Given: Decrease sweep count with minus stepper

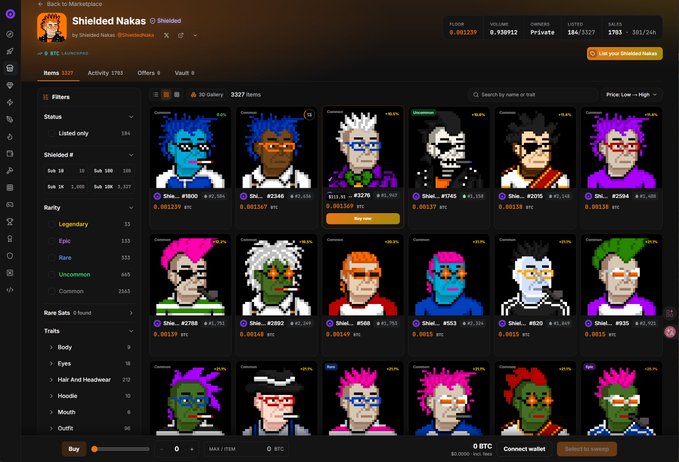Looking at the screenshot, I should tap(162, 449).
